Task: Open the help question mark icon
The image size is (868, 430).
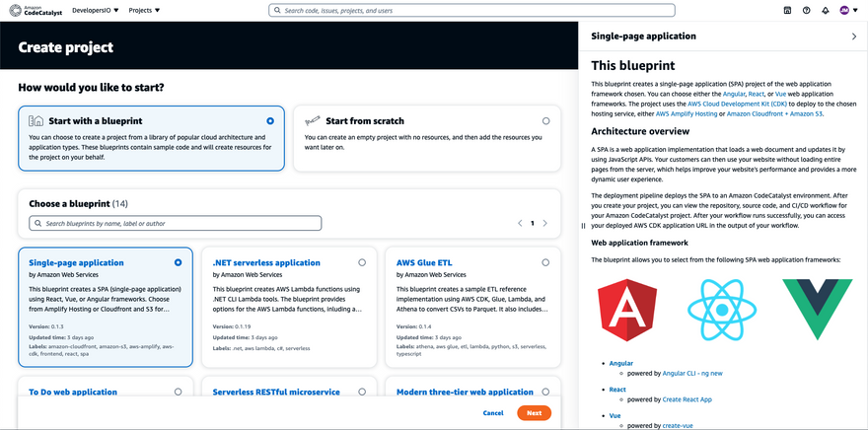Action: click(806, 10)
